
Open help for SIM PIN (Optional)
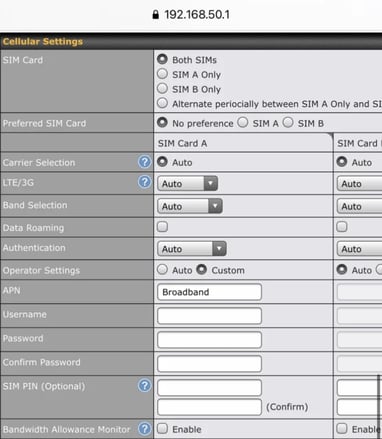(145, 386)
